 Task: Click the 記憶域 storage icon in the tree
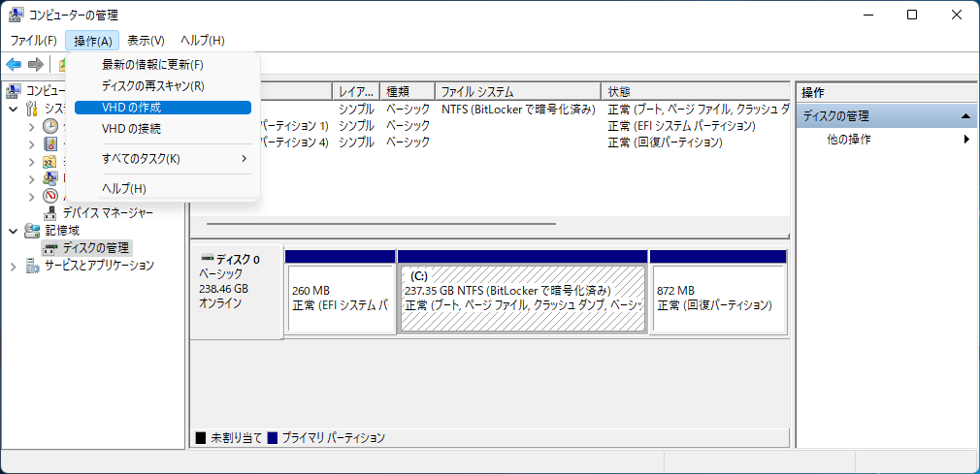click(33, 231)
